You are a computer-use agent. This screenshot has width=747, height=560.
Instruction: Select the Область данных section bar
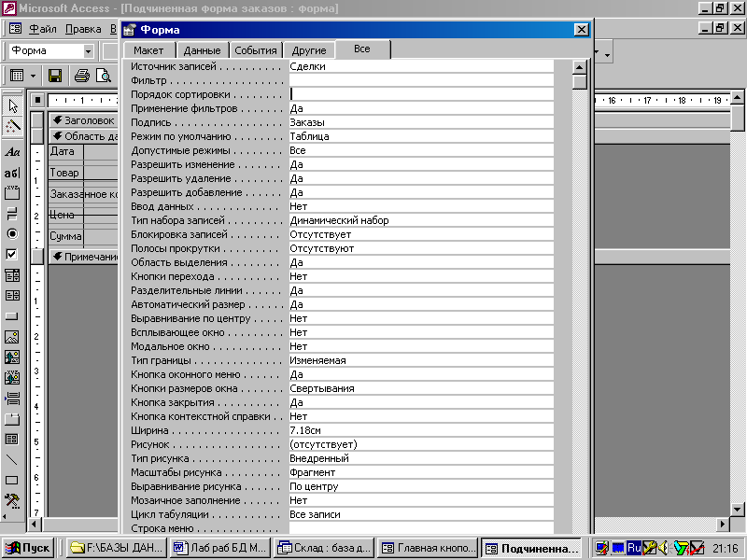pos(83,136)
